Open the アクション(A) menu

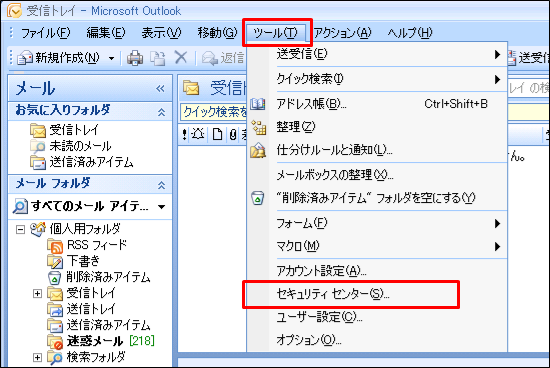tap(342, 33)
